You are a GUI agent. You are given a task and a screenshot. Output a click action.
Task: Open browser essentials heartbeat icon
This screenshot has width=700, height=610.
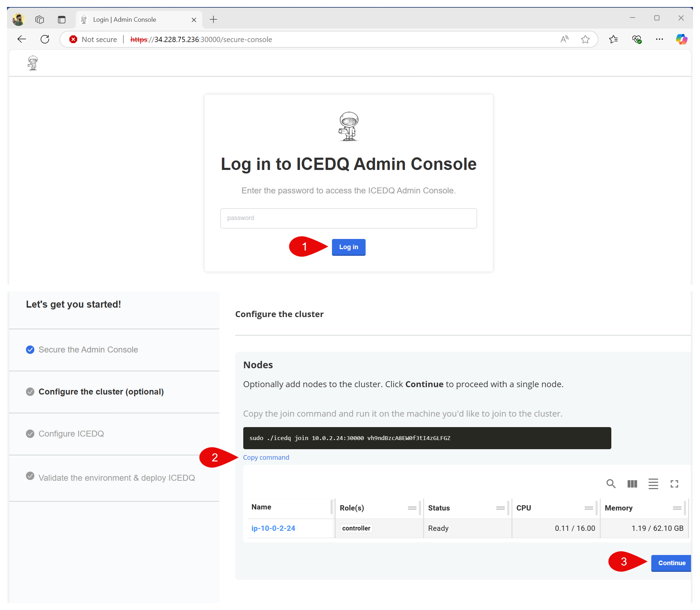pyautogui.click(x=637, y=39)
